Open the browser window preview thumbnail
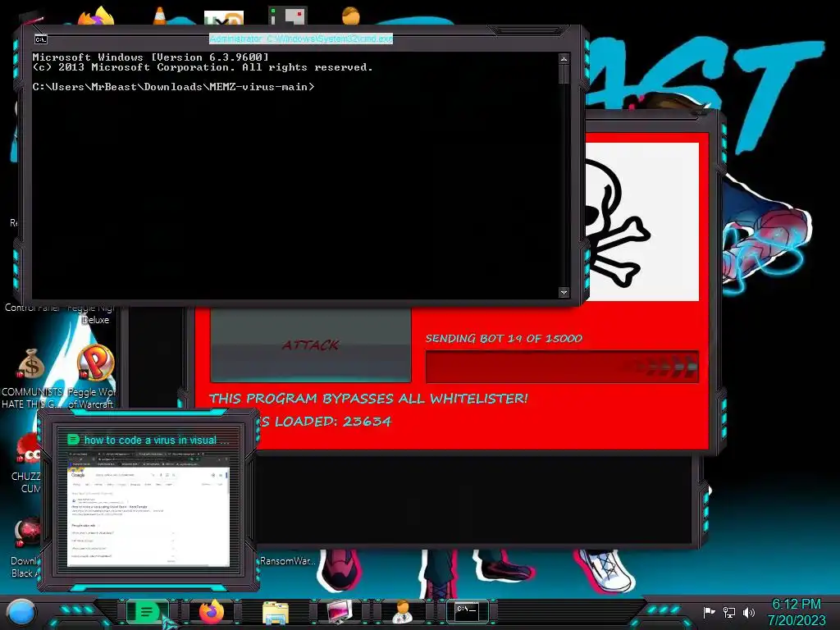Viewport: 840px width, 630px height. (149, 509)
